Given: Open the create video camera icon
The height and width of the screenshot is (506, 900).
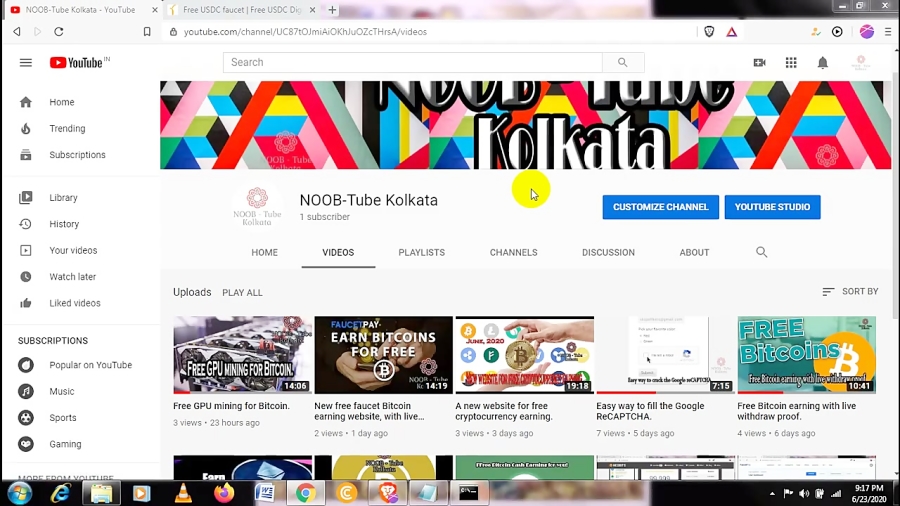Looking at the screenshot, I should (x=759, y=63).
